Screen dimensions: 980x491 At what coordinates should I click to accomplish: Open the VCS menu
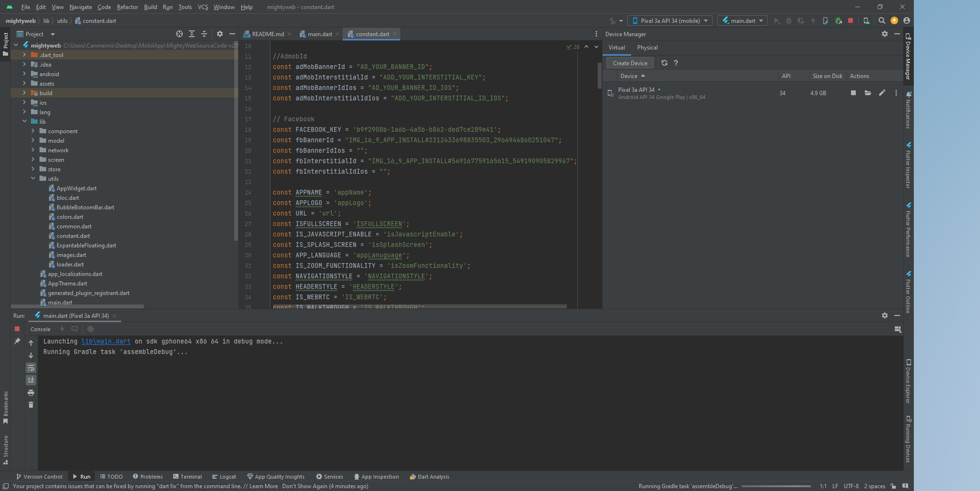pos(203,7)
